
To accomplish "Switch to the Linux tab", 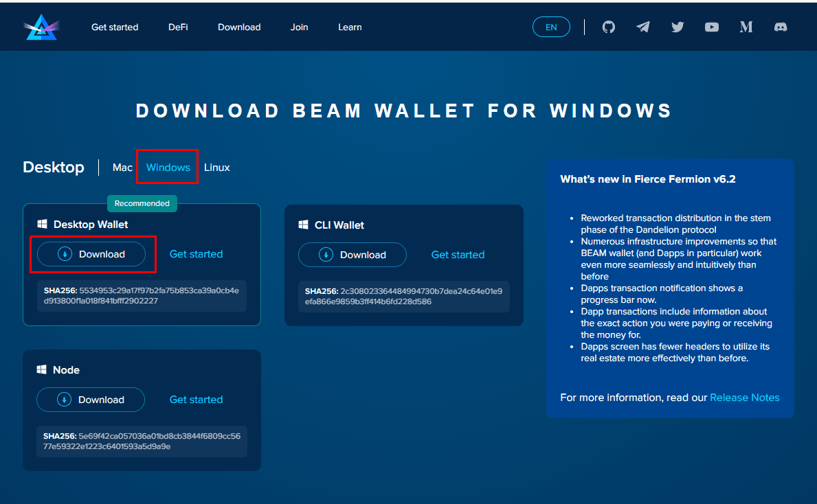I will (x=217, y=168).
